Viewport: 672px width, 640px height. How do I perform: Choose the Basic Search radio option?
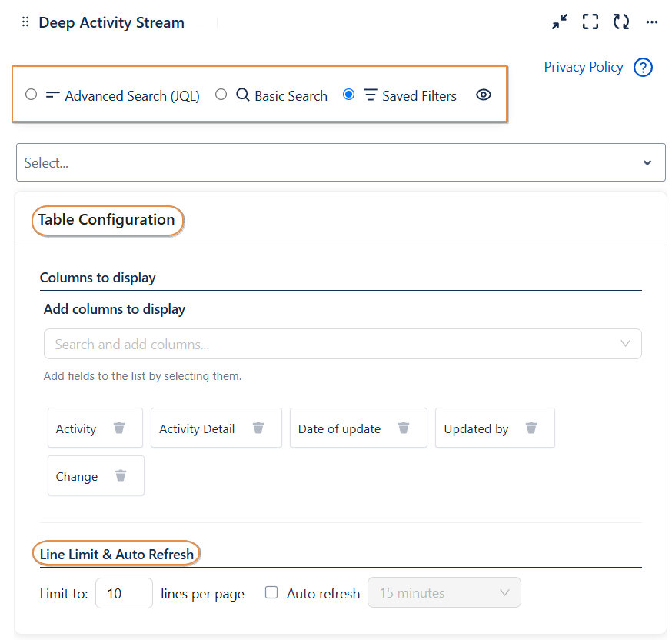[221, 95]
